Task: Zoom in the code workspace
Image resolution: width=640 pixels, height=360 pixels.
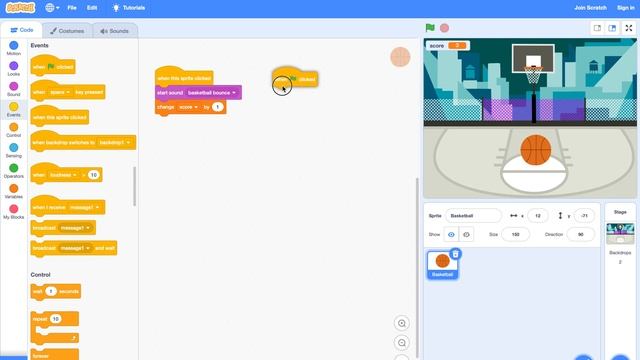Action: [x=402, y=323]
